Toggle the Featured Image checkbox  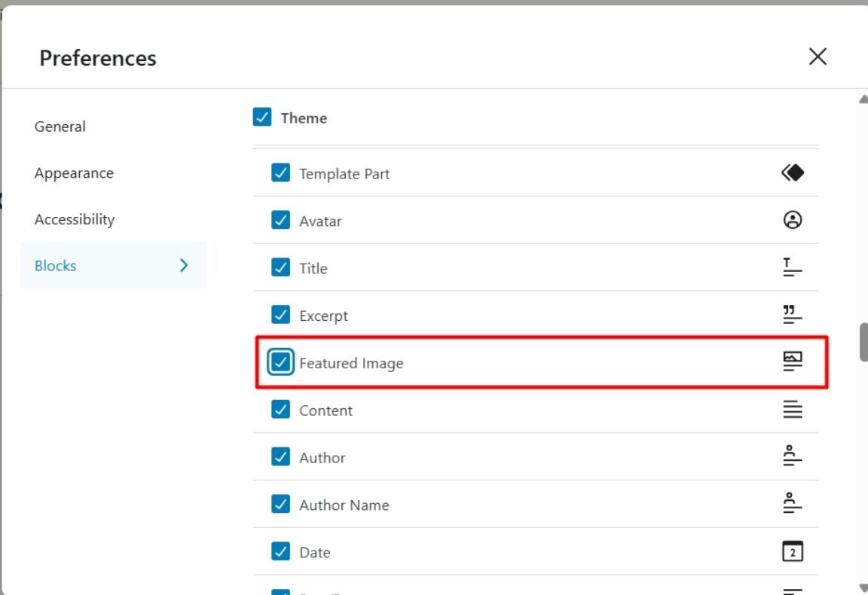click(280, 362)
